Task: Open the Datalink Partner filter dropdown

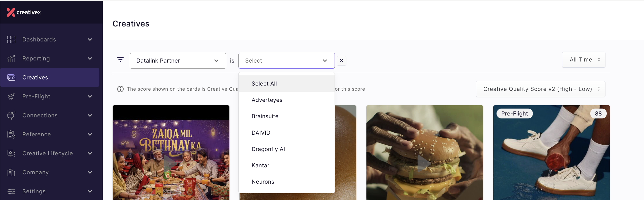Action: coord(178,61)
